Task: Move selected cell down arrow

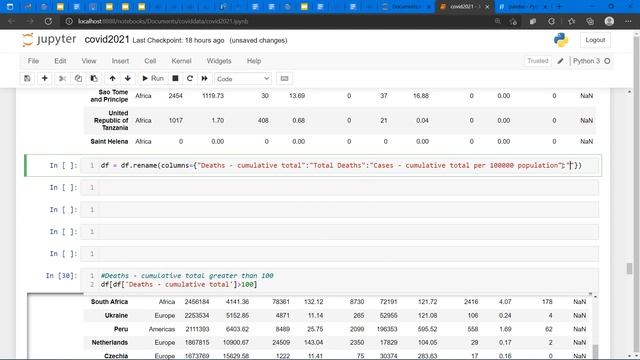Action: click(x=128, y=78)
